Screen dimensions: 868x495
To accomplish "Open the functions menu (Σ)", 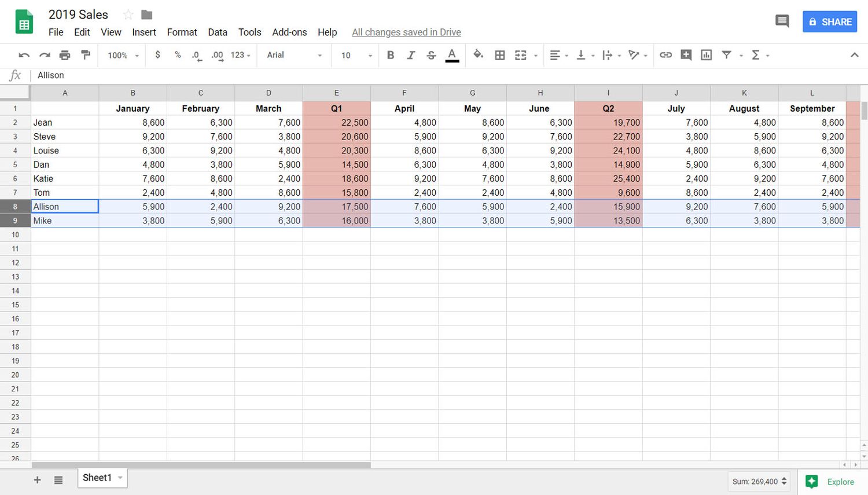I will (x=756, y=55).
